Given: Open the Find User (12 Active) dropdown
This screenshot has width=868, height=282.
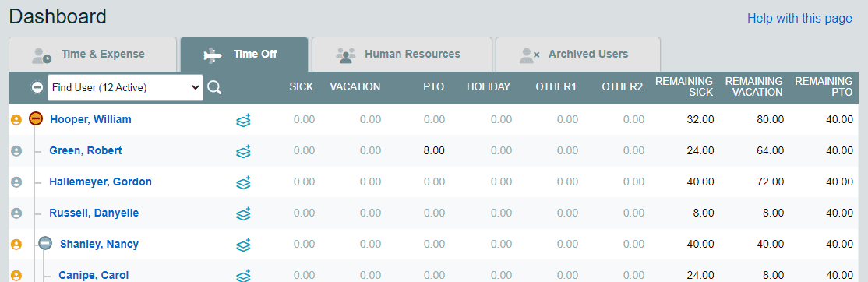Looking at the screenshot, I should (x=125, y=87).
